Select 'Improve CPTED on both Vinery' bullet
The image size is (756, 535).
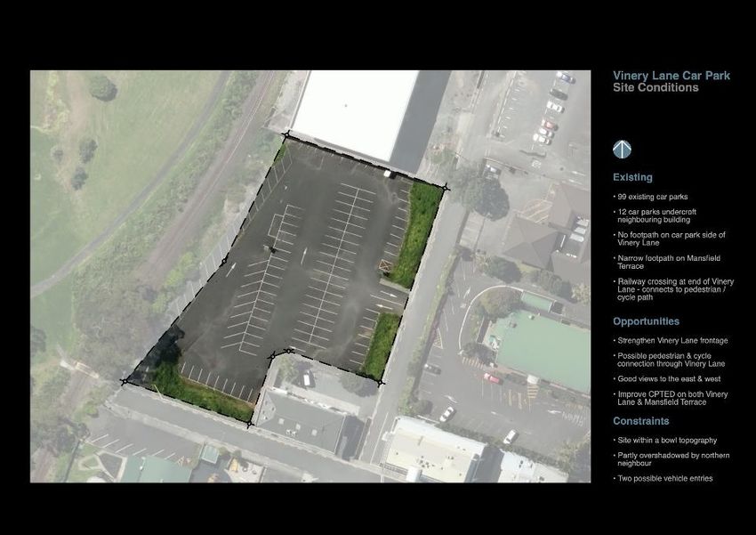point(671,398)
